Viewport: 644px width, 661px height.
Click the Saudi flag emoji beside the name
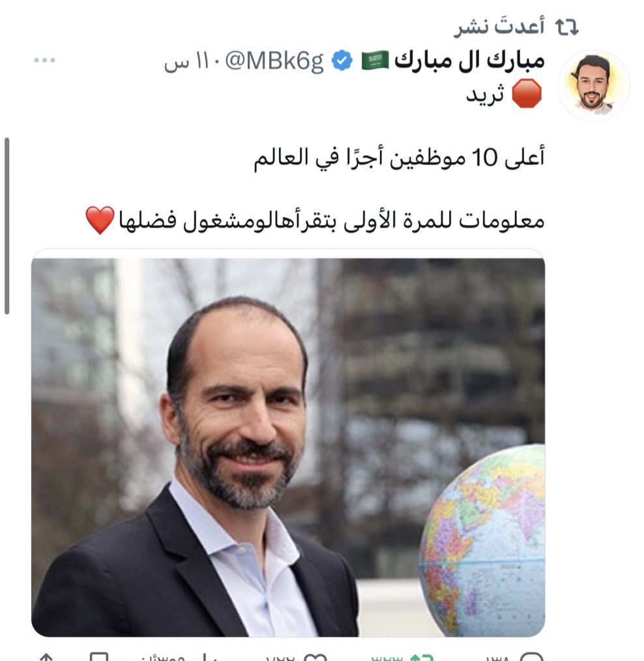pyautogui.click(x=375, y=60)
